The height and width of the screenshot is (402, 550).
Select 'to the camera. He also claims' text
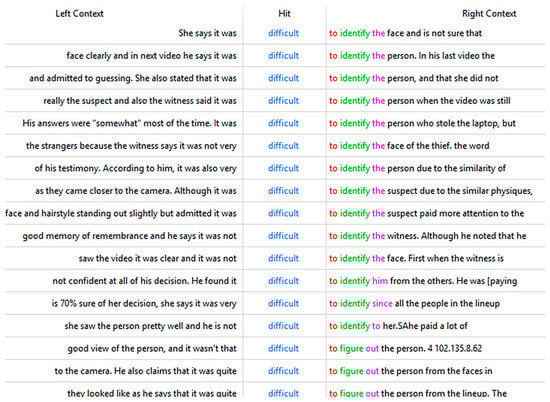pos(146,371)
